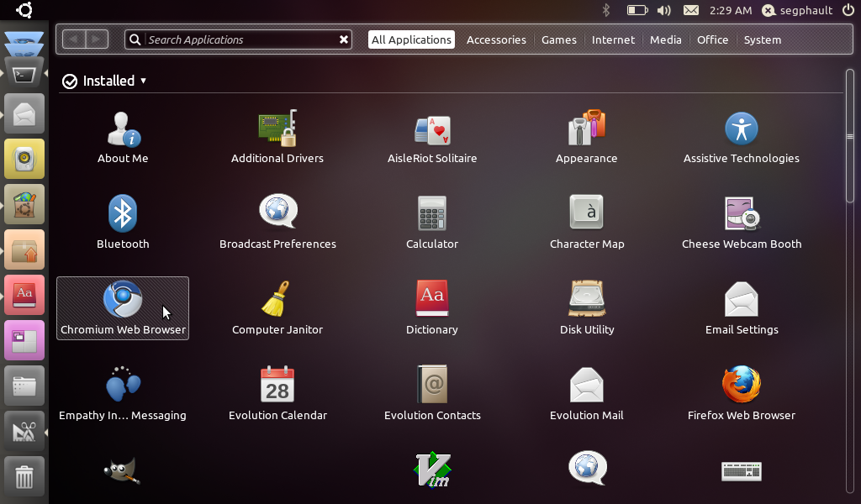Launch Cheese Webcam Booth
Screen dimensions: 861x504
coord(741,222)
